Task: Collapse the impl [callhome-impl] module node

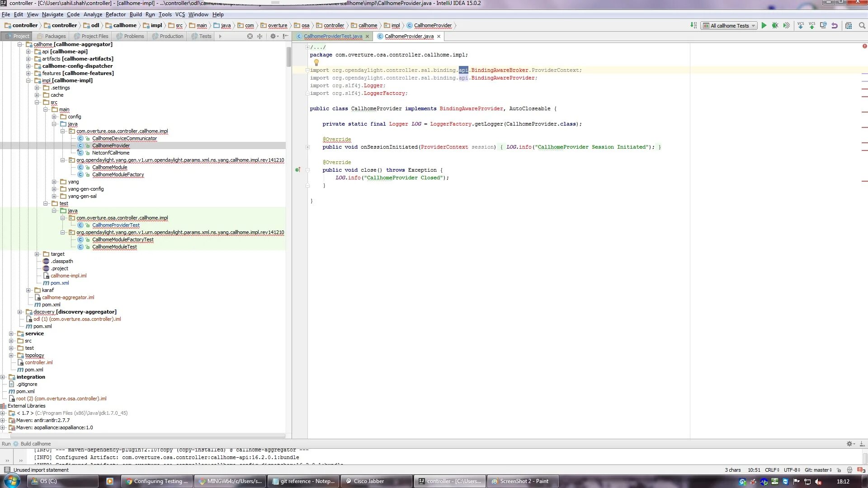Action: tap(28, 80)
